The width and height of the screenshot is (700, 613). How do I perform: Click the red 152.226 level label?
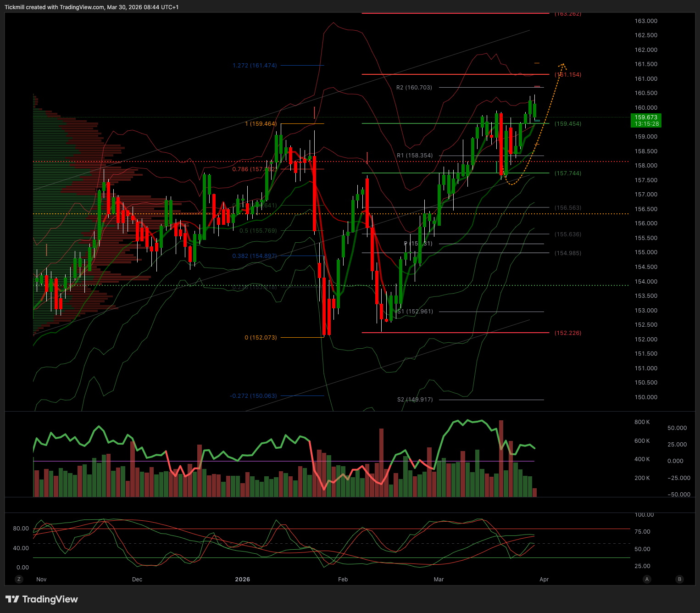coord(567,333)
